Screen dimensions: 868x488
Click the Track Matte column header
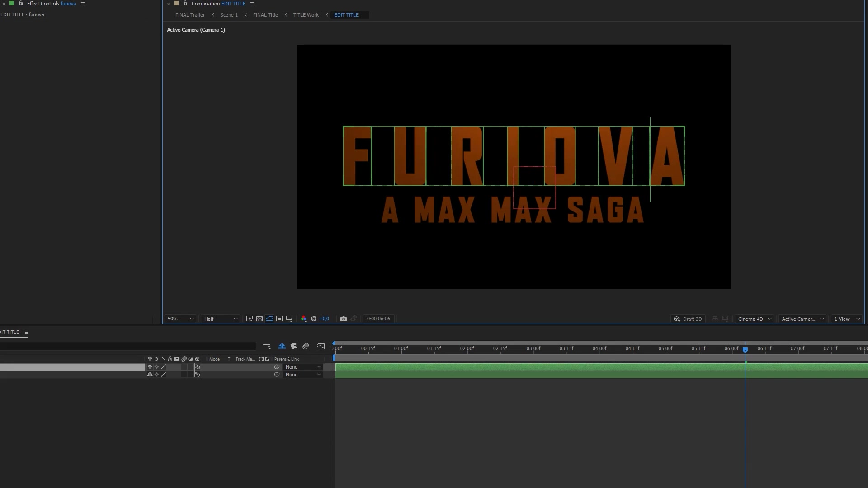(245, 360)
